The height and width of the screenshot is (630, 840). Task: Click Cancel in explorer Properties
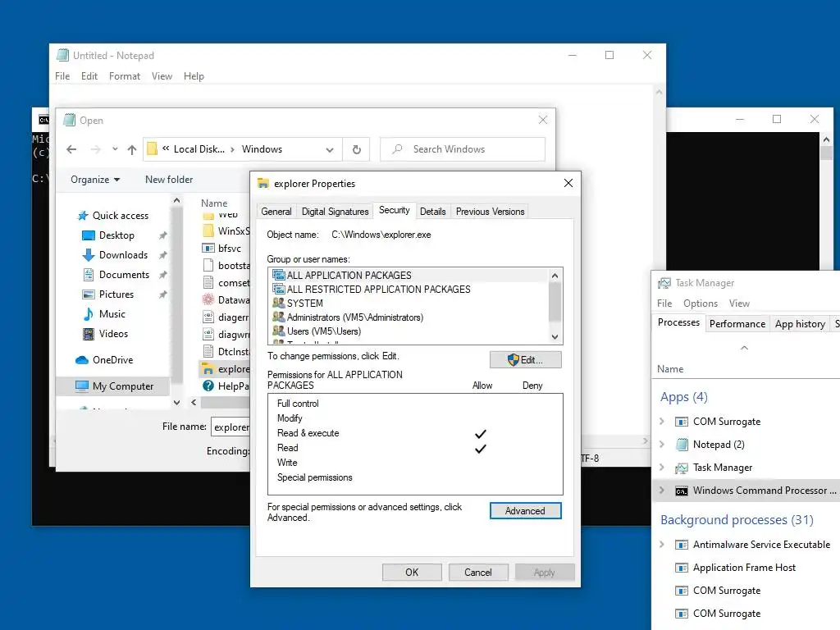tap(478, 572)
